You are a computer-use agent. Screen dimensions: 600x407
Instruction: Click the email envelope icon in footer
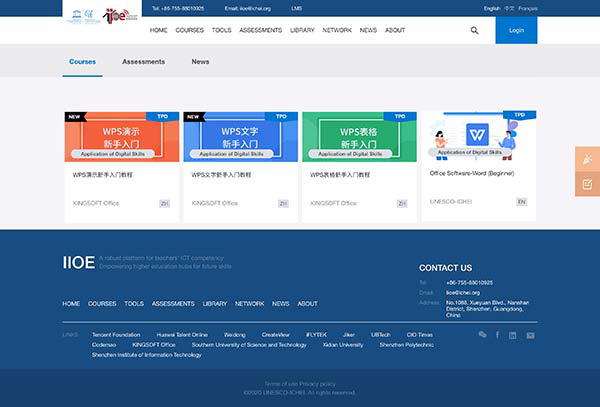[530, 335]
